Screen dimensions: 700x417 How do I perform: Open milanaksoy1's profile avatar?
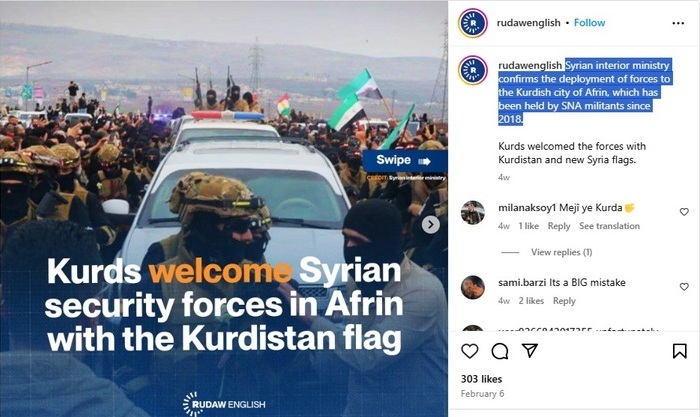473,213
